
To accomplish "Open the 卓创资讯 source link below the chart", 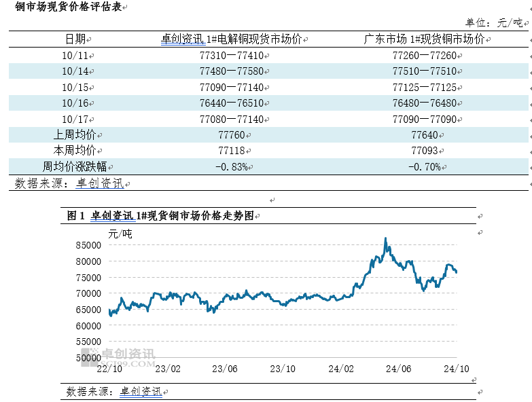I will pos(141,392).
